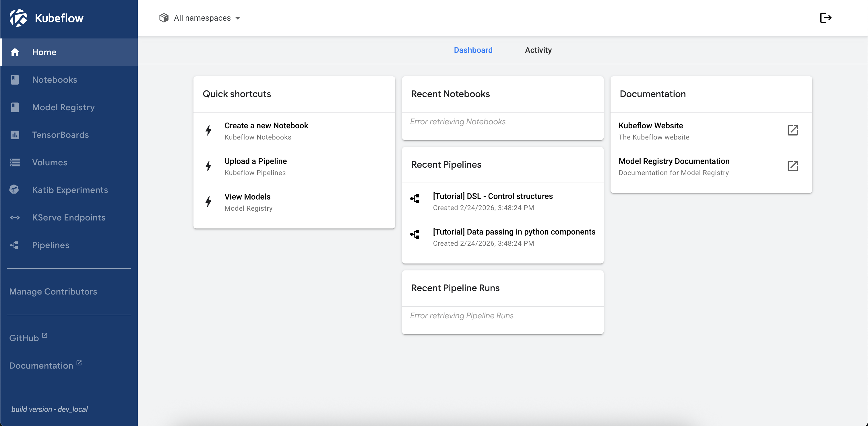The width and height of the screenshot is (868, 426).
Task: Click the Model Registry sidebar icon
Action: (x=15, y=108)
